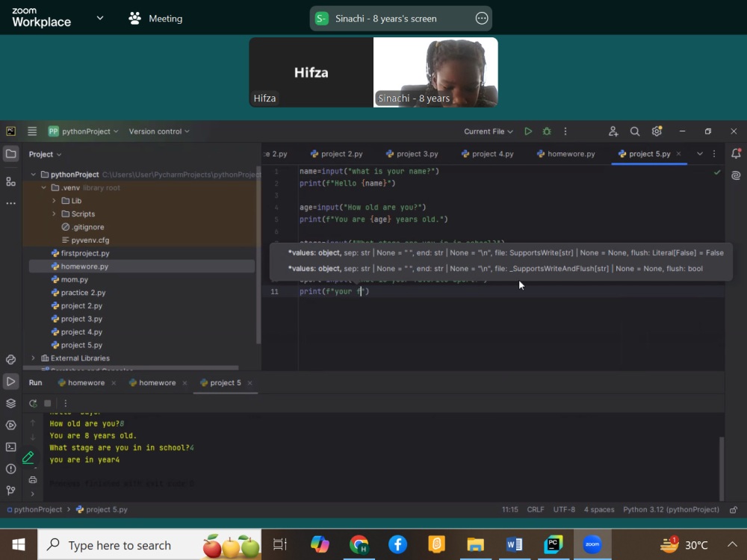Image resolution: width=747 pixels, height=560 pixels.
Task: Open Terminal tool window icon
Action: click(x=10, y=447)
